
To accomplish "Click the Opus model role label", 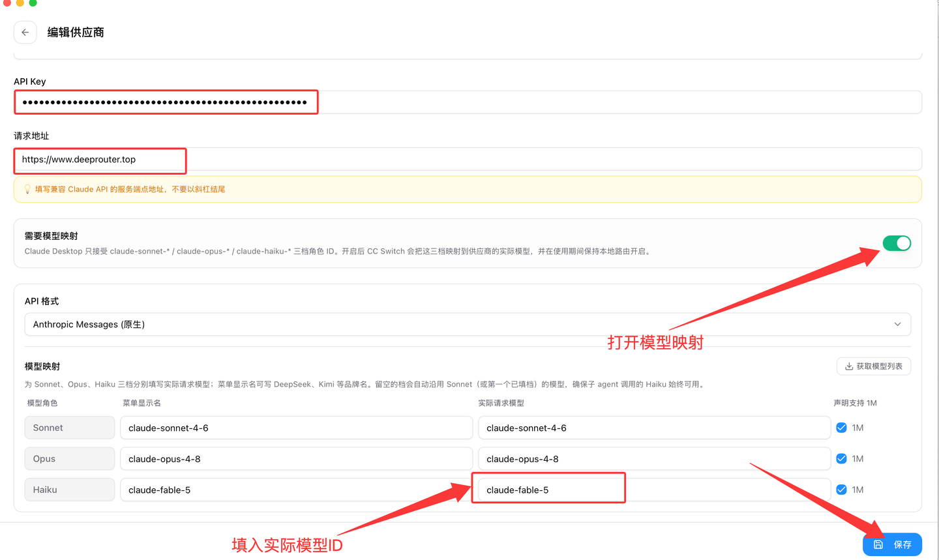I will 70,459.
